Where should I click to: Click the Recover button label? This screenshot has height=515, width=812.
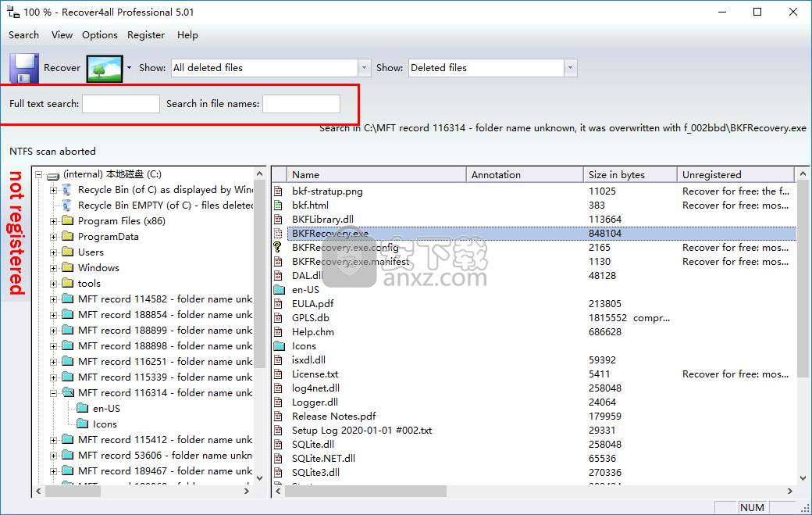pos(62,68)
